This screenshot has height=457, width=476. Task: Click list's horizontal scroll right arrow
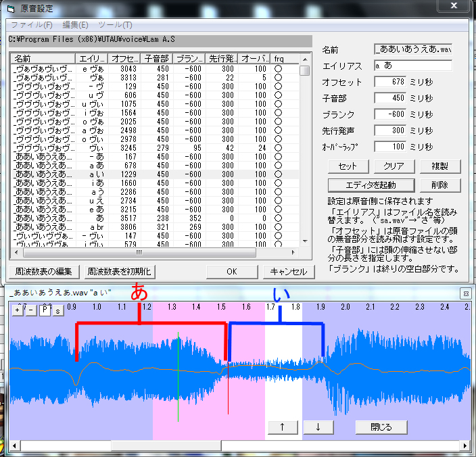pyautogui.click(x=293, y=252)
